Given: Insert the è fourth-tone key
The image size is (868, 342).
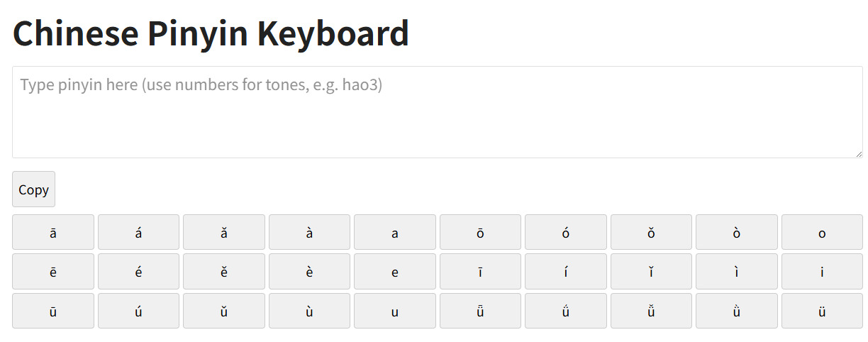Looking at the screenshot, I should (x=309, y=272).
